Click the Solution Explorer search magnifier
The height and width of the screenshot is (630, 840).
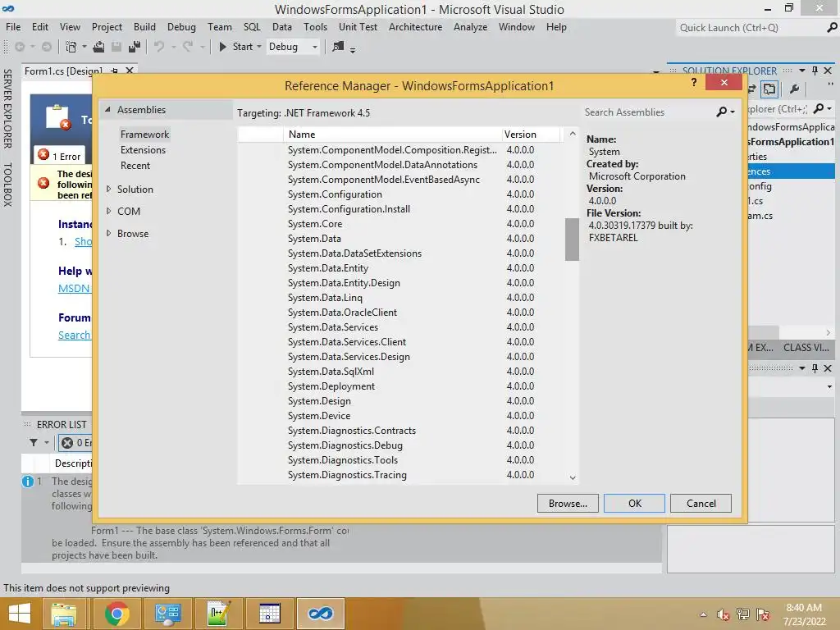(x=818, y=109)
